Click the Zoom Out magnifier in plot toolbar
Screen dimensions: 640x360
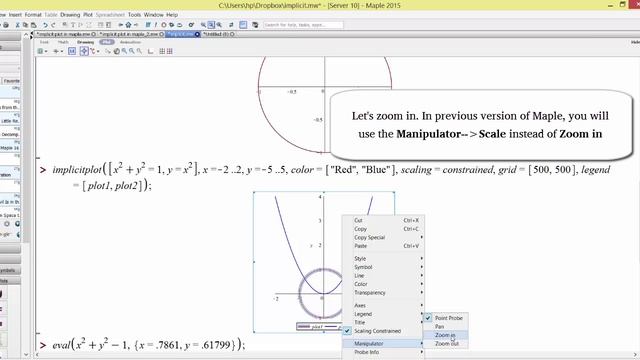132,51
